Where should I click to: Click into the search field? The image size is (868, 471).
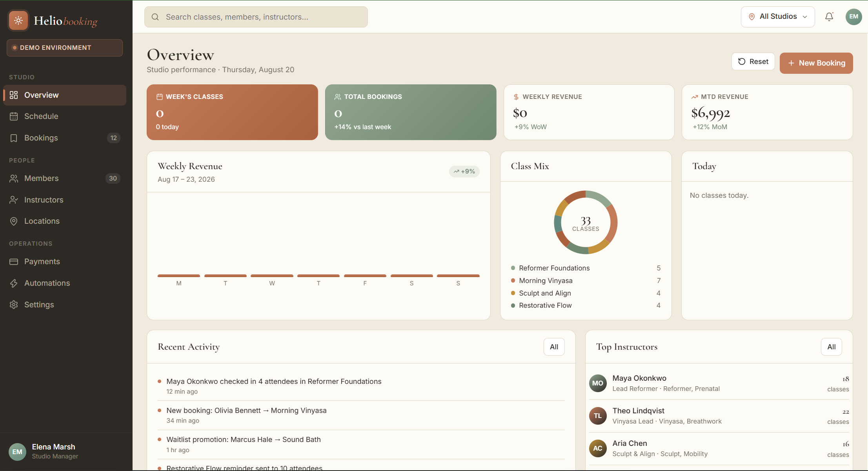256,17
